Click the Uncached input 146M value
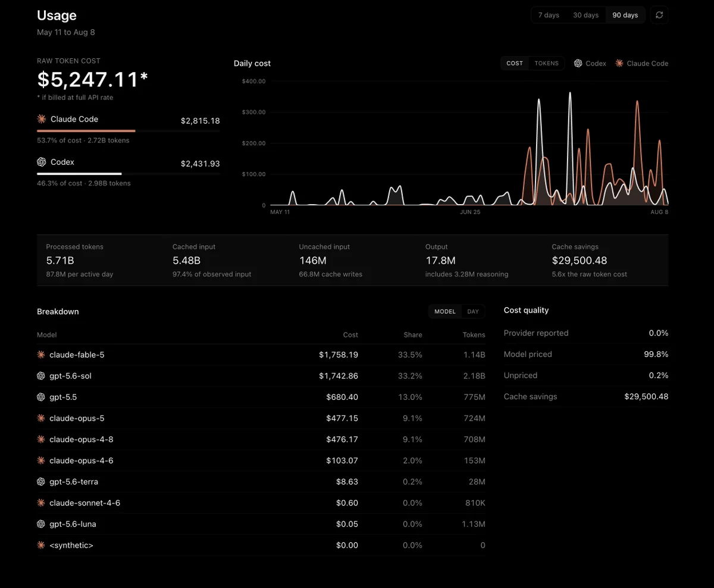The image size is (714, 588). pos(313,261)
